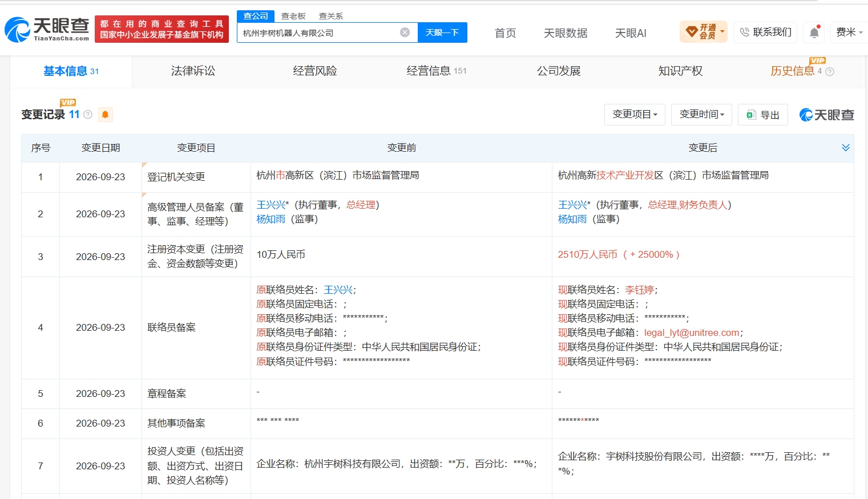
Task: Open the 变更时间 filter dropdown
Action: click(x=701, y=115)
